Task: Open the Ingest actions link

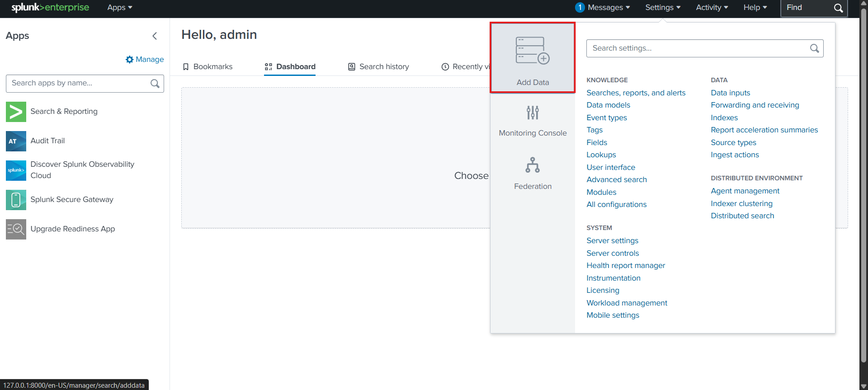Action: (x=735, y=155)
